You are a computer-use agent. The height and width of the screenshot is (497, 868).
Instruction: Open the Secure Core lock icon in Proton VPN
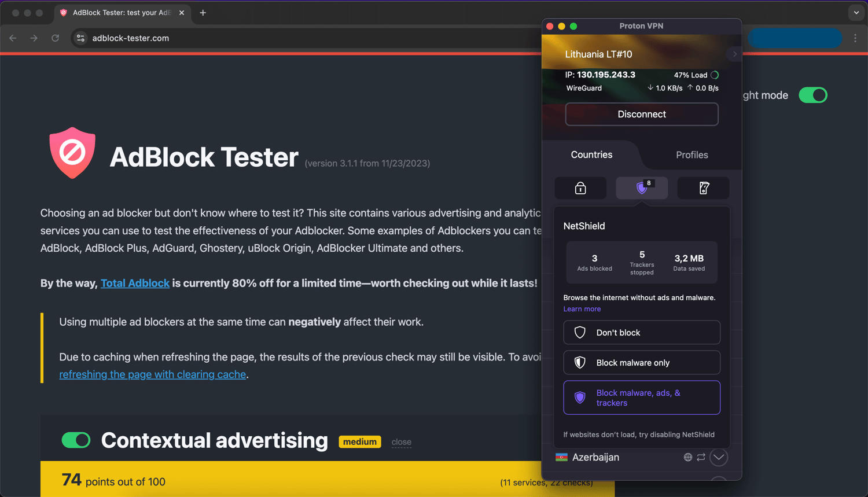[x=580, y=188]
